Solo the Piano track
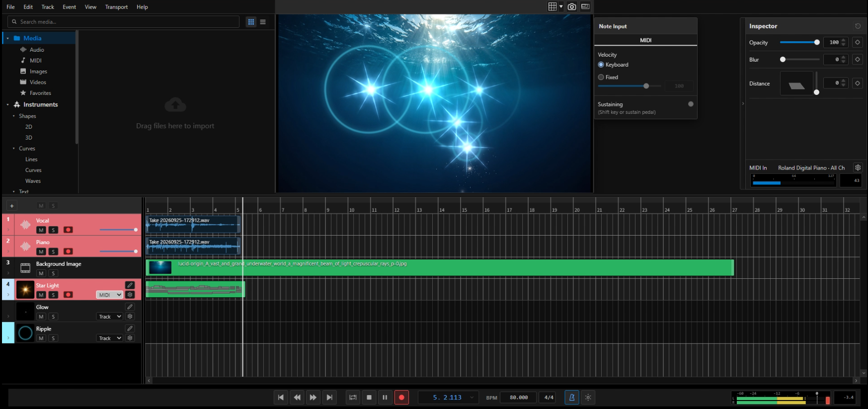The width and height of the screenshot is (868, 409). [x=53, y=251]
